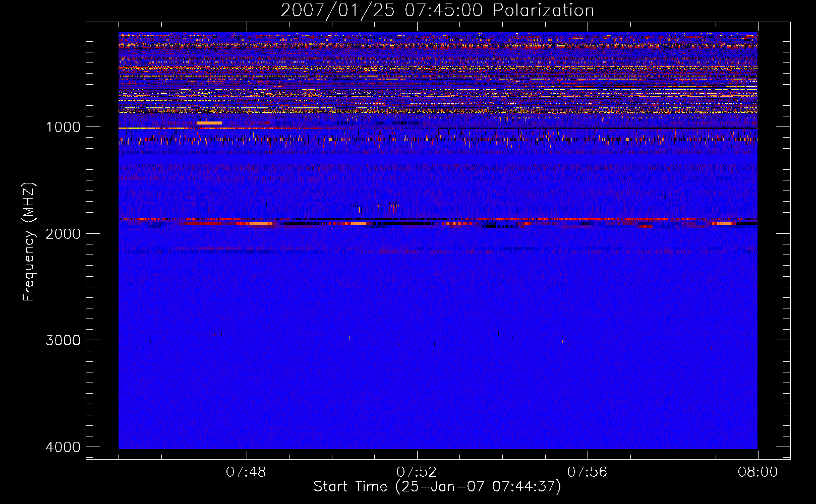This screenshot has width=816, height=504.
Task: Click the 'Start Time (25-Jan-07 07:44:37)' label
Action: pos(437,487)
